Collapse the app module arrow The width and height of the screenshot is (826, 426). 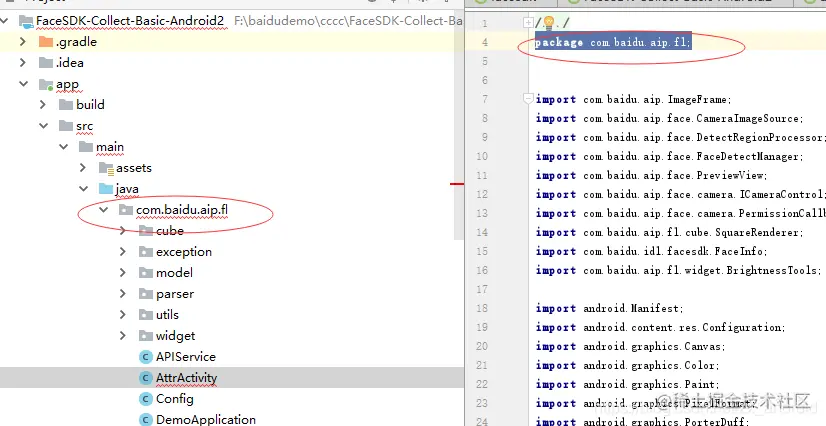tap(23, 83)
